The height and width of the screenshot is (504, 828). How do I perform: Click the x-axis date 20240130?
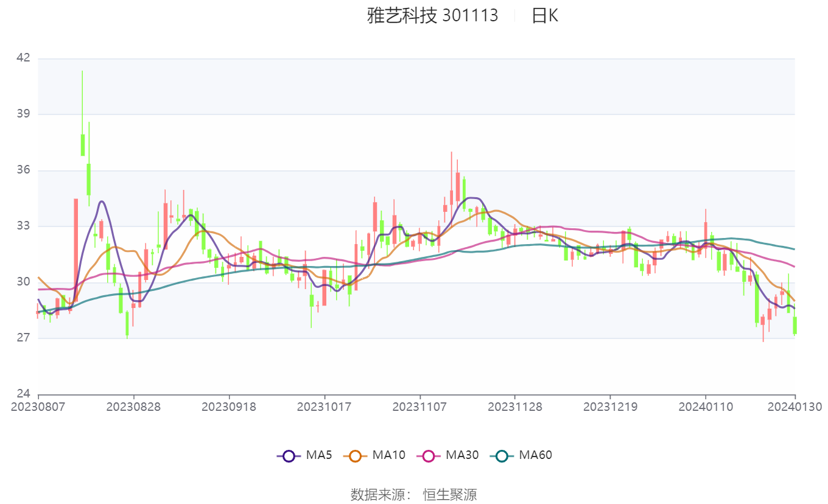click(x=795, y=407)
